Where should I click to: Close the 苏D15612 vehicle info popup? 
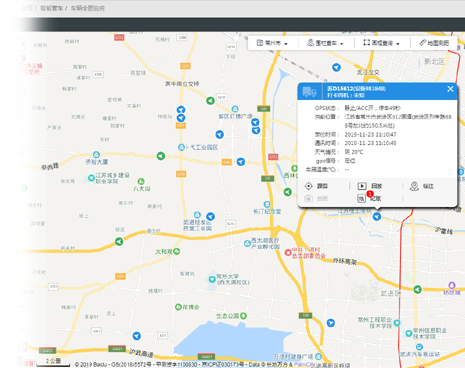[450, 89]
